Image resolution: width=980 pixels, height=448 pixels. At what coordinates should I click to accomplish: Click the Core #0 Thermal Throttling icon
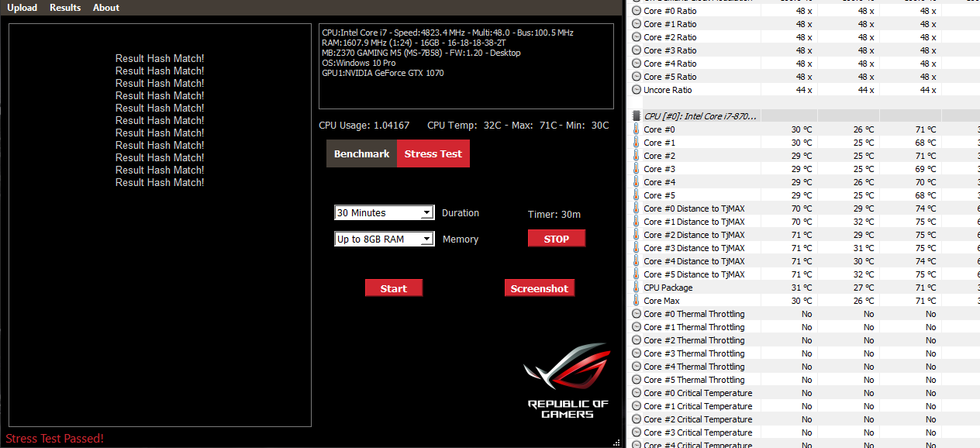coord(637,314)
